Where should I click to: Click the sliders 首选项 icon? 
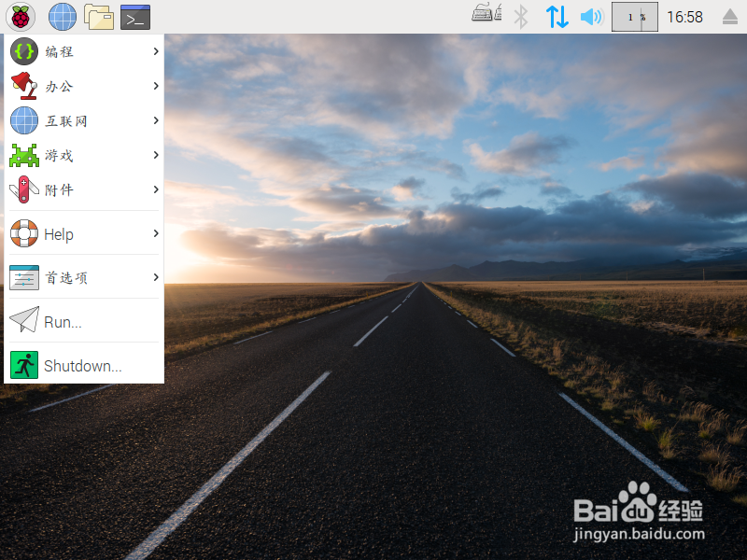click(24, 277)
